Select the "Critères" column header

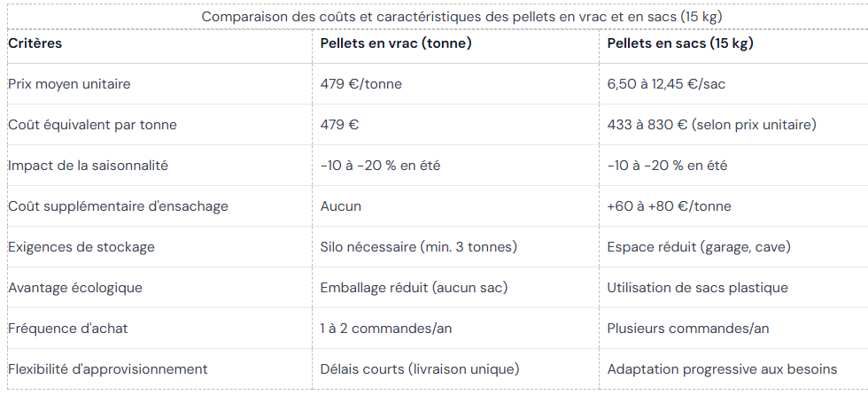coord(35,43)
